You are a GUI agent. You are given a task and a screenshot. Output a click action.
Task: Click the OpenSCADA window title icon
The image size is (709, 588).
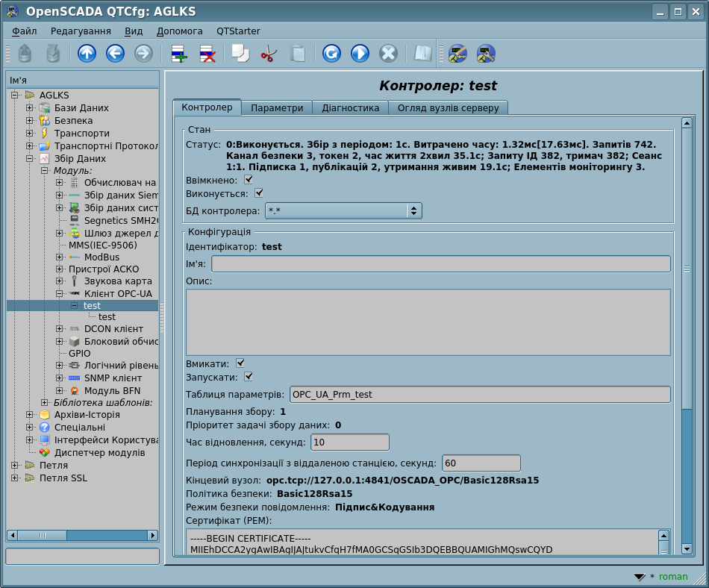[13, 12]
